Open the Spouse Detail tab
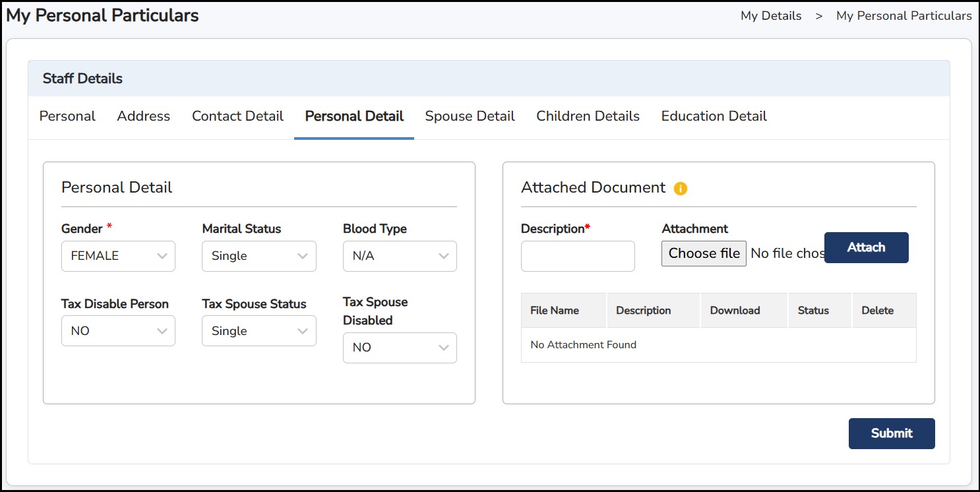 pos(470,117)
